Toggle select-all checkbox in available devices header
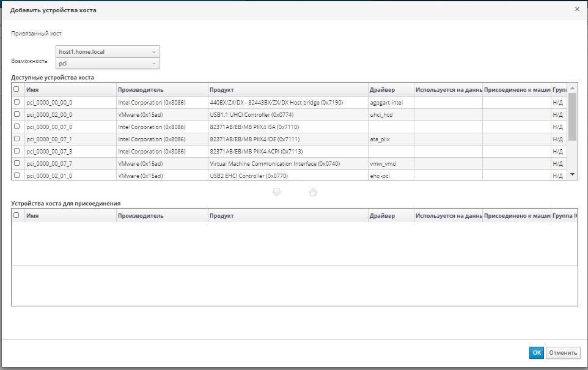Screen dimensions: 588x370 point(17,90)
